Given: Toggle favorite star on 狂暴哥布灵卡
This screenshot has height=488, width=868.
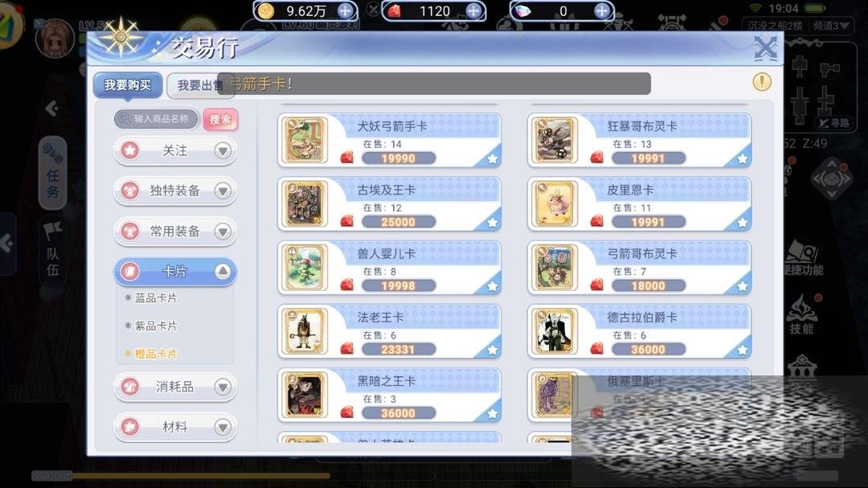Looking at the screenshot, I should [742, 159].
